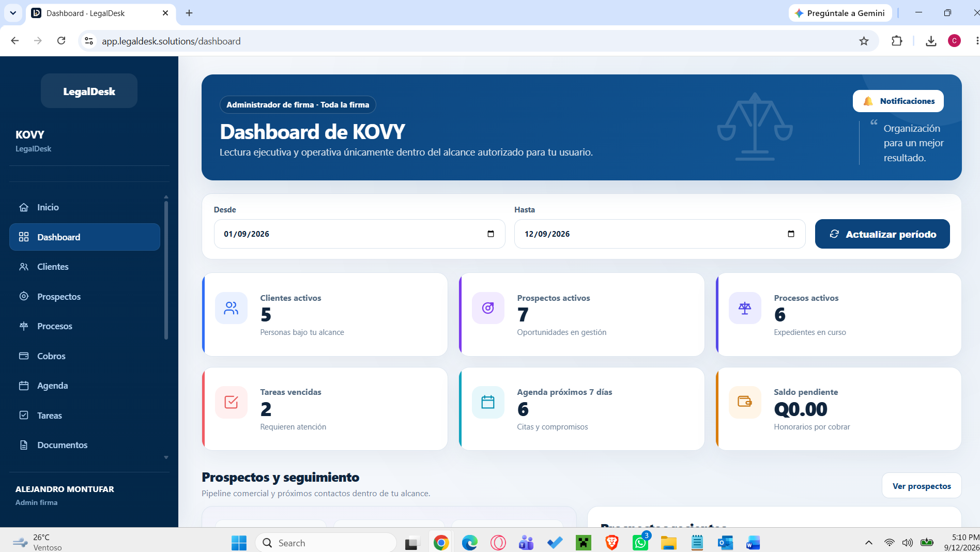Reload the page
The width and height of the screenshot is (980, 552).
point(61,41)
